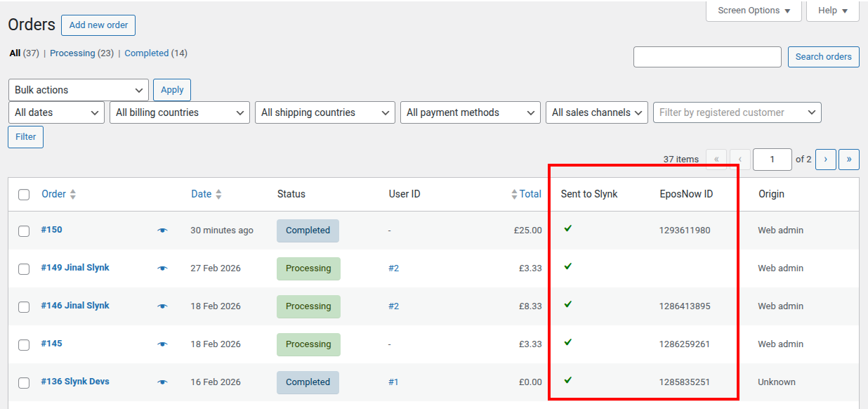Preview order #145 using eye icon
868x409 pixels.
pyautogui.click(x=162, y=344)
